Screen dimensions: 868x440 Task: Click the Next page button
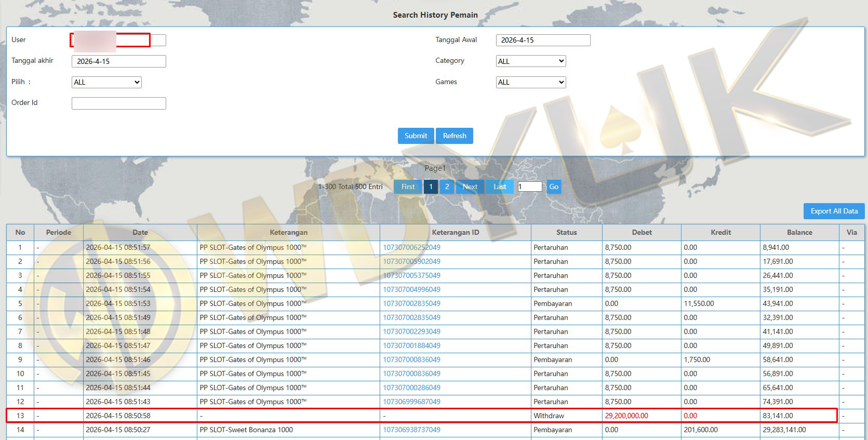tap(470, 187)
